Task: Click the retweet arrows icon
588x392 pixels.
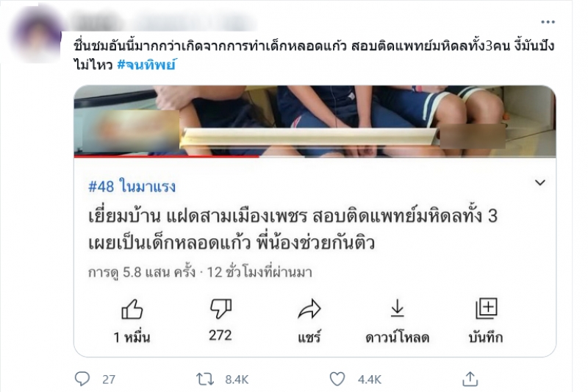Action: click(205, 379)
